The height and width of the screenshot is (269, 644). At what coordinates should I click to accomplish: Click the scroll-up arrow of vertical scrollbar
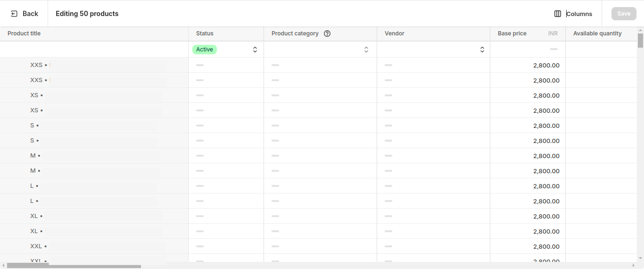[640, 30]
